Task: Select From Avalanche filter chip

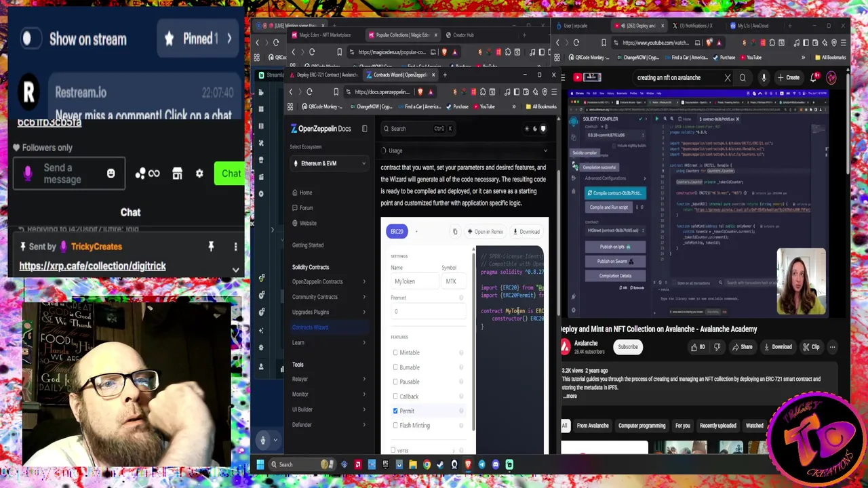Action: (x=593, y=426)
